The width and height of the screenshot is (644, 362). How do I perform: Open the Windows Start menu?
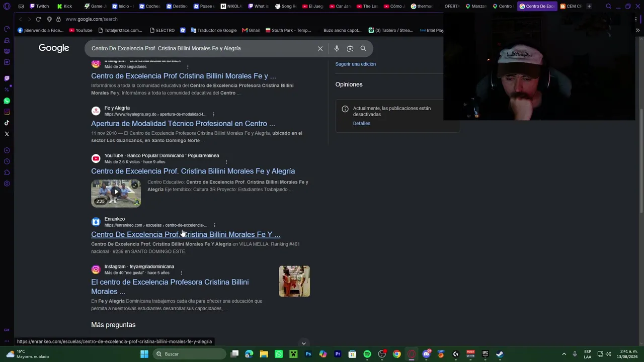(144, 354)
